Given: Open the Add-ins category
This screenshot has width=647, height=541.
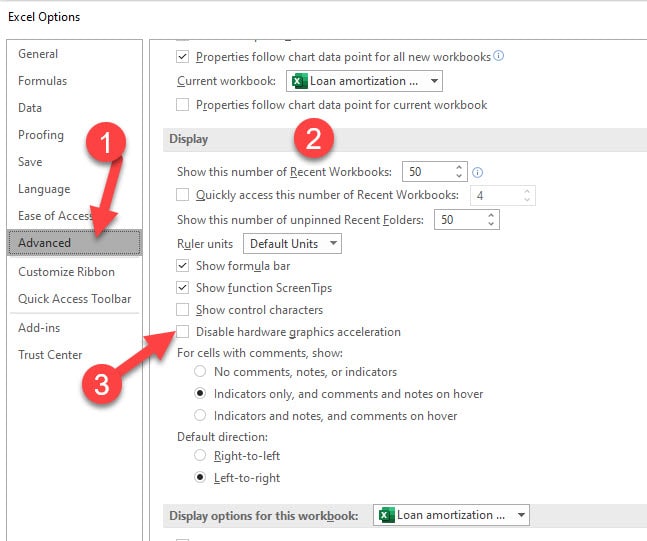Looking at the screenshot, I should point(39,328).
